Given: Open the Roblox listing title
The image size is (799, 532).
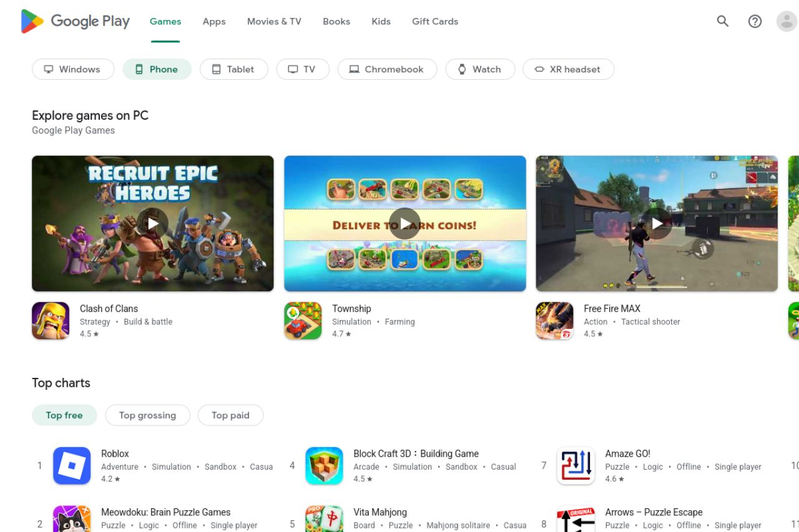Looking at the screenshot, I should [x=115, y=454].
